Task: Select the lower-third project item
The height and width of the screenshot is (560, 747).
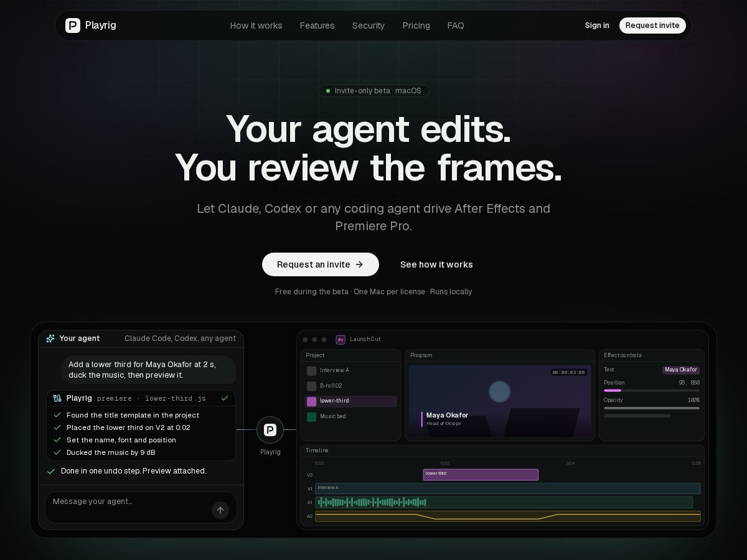Action: click(x=350, y=401)
